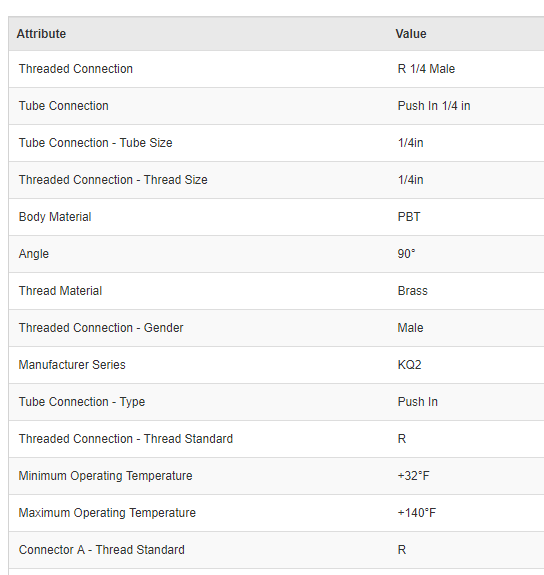Click the Attribute column header
This screenshot has width=544, height=575.
[41, 34]
